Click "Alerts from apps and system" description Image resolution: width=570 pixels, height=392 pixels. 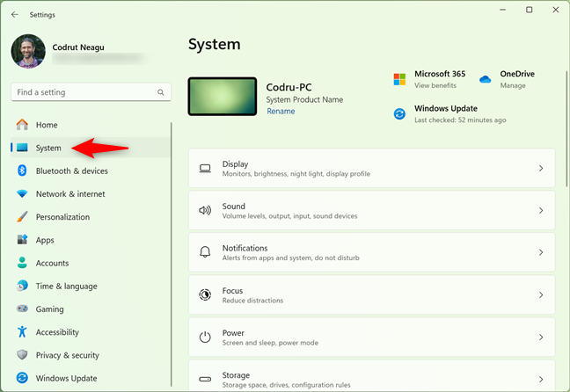click(291, 258)
